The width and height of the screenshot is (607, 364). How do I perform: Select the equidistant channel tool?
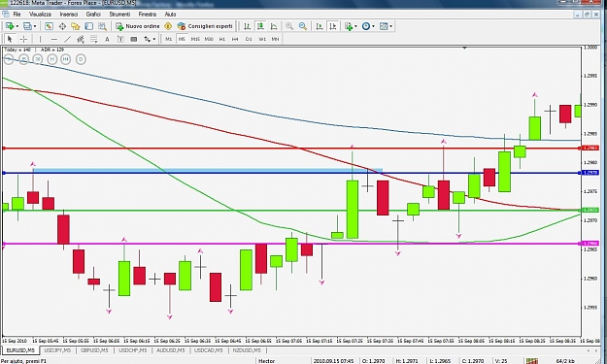[81, 39]
